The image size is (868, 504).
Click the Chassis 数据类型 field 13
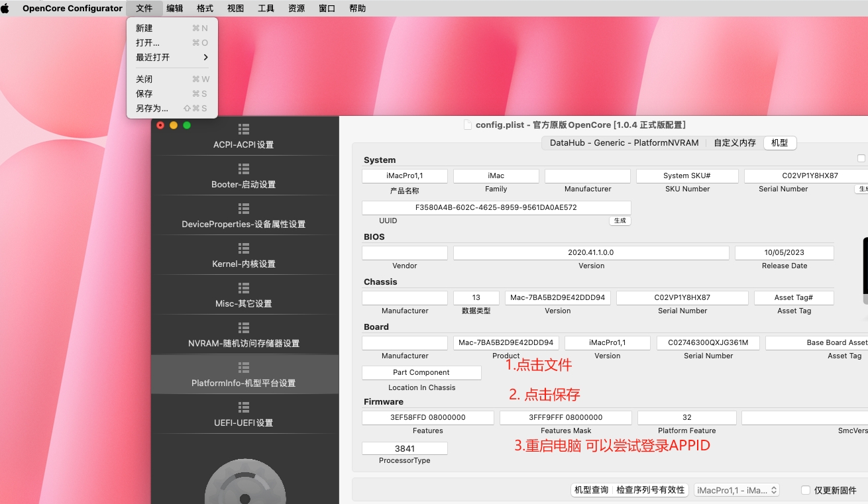pos(476,297)
